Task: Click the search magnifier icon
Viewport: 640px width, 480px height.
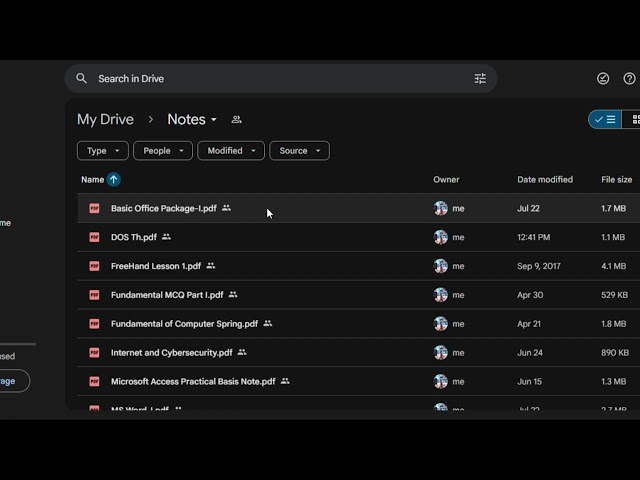Action: (x=81, y=78)
